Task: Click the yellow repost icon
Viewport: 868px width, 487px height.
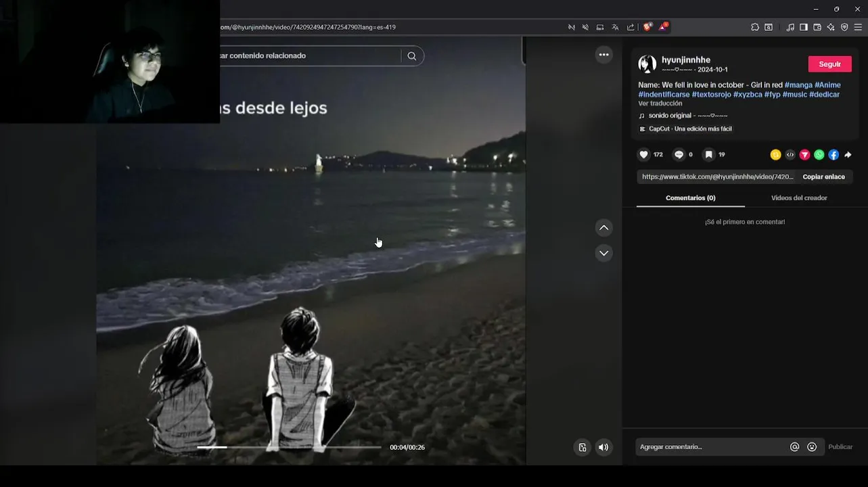Action: pos(775,155)
